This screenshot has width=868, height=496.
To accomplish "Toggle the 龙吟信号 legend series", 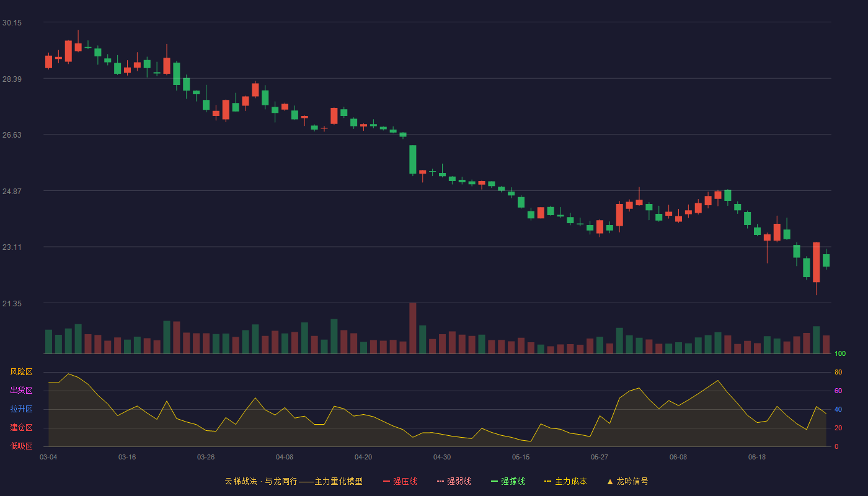I will click(x=627, y=481).
